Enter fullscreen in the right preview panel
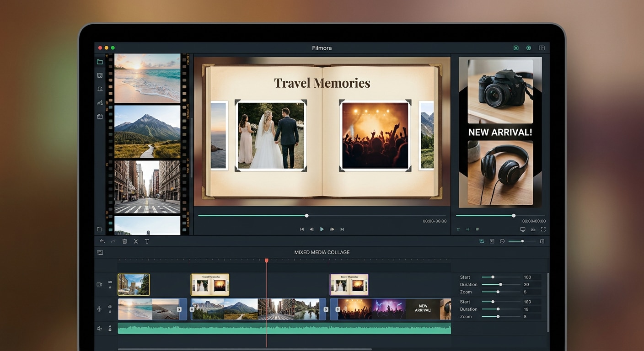 tap(543, 229)
